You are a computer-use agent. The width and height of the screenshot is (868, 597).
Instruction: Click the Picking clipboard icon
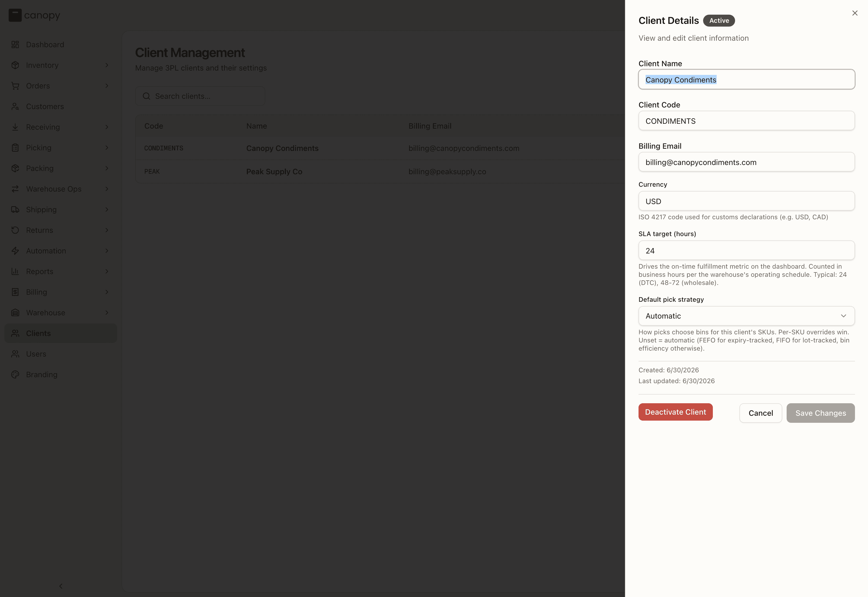[x=15, y=148]
